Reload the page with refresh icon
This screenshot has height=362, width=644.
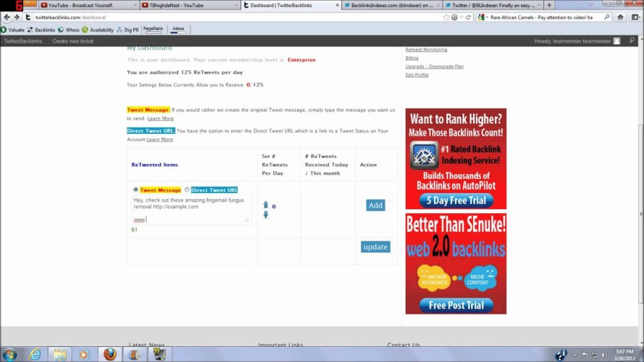pyautogui.click(x=468, y=17)
